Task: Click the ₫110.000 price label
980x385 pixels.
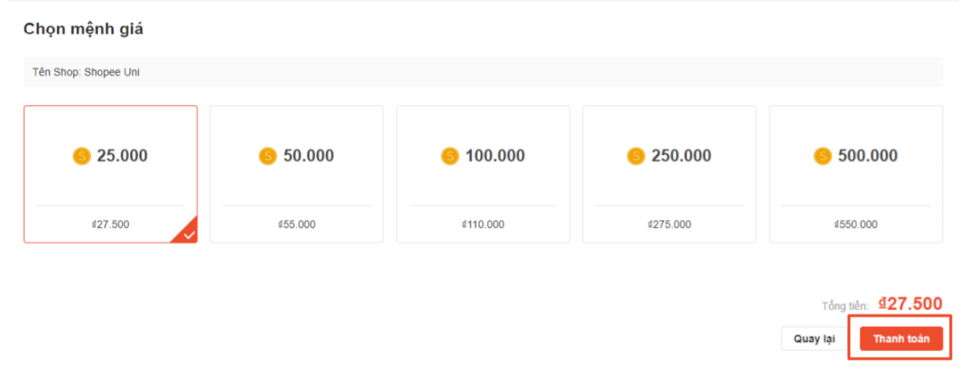Action: click(x=483, y=225)
